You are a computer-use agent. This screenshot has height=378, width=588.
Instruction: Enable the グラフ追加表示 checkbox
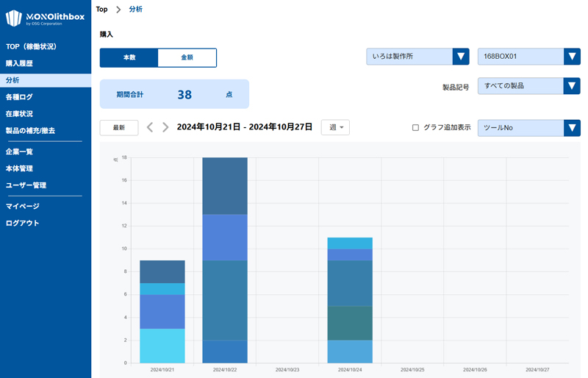(415, 127)
